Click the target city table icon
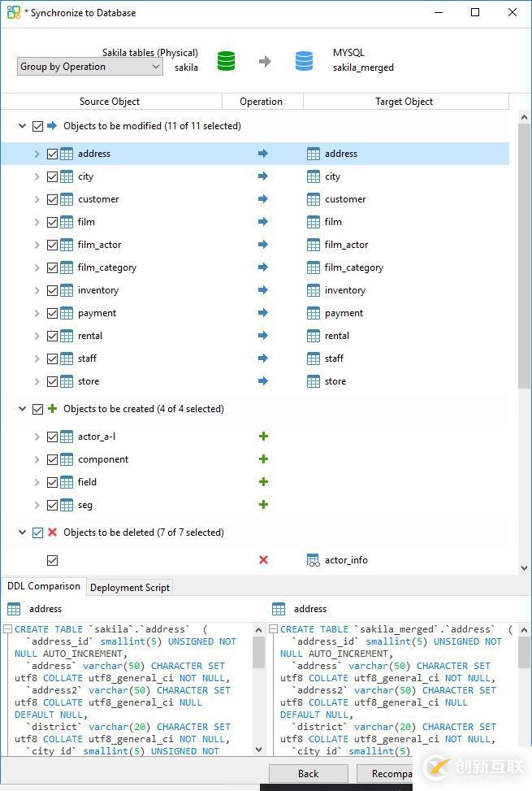The height and width of the screenshot is (791, 532). (x=314, y=176)
